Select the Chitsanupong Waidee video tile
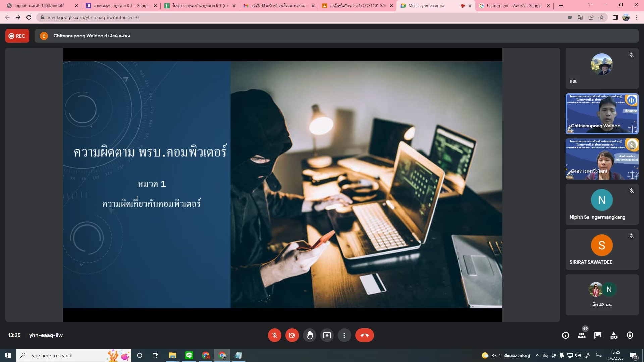The height and width of the screenshot is (362, 644). pyautogui.click(x=602, y=114)
